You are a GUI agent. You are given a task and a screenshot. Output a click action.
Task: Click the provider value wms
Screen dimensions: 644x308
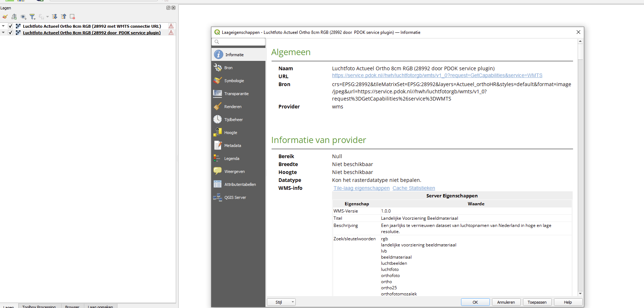(337, 107)
